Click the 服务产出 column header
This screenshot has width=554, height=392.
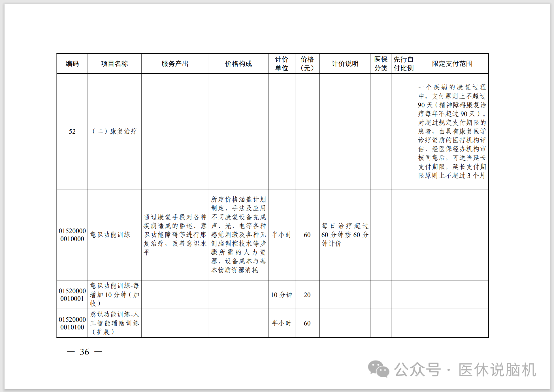coord(175,64)
